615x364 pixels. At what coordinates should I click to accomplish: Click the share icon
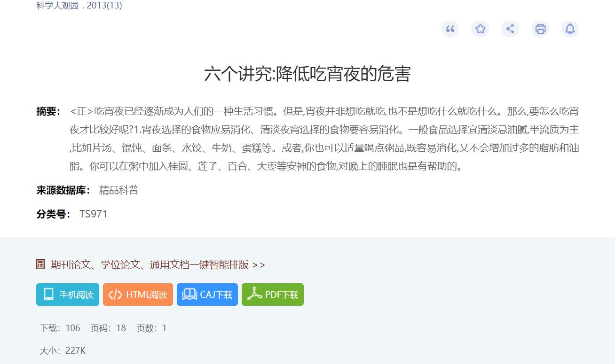(510, 29)
